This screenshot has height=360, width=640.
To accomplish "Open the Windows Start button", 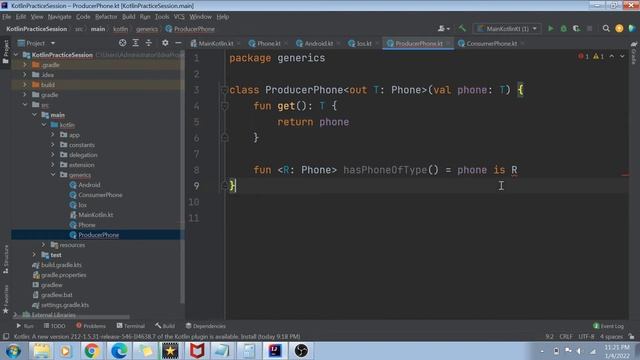I will point(13,351).
